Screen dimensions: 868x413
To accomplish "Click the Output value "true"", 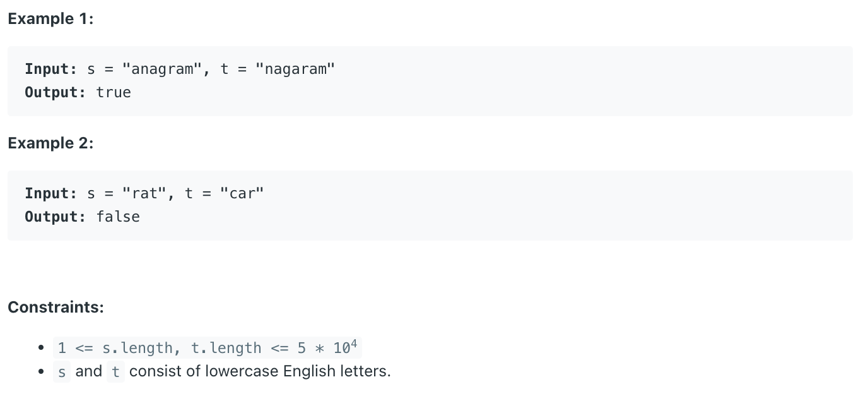I will coord(114,92).
